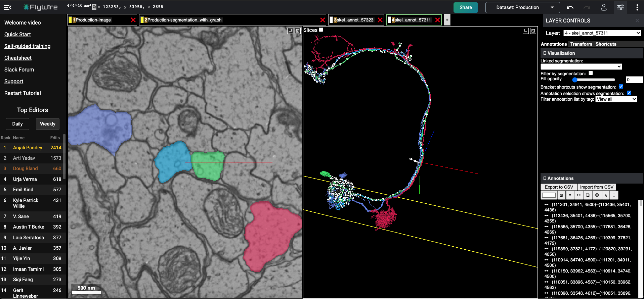This screenshot has width=644, height=299.
Task: Click the Export to CSV button
Action: tap(559, 187)
